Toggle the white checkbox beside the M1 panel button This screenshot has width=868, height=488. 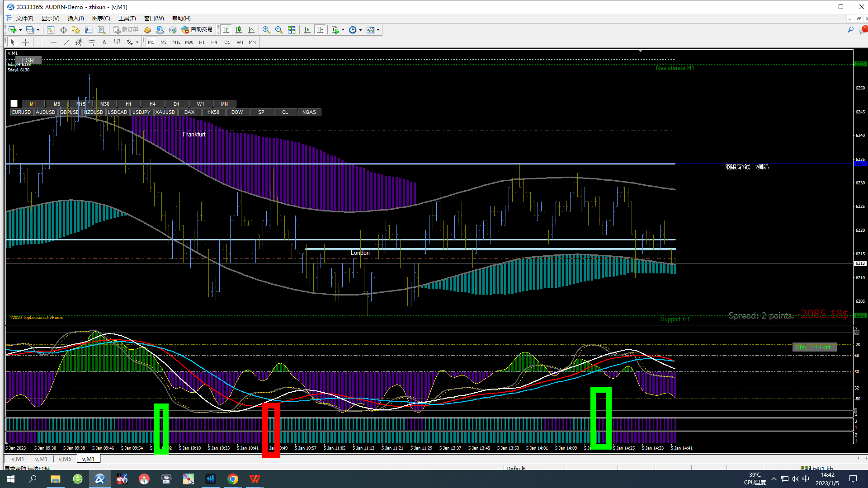click(14, 103)
